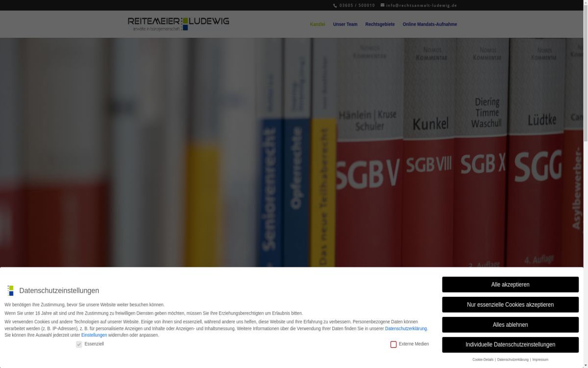Open the Impressum footer link
The image size is (588, 368).
point(540,360)
